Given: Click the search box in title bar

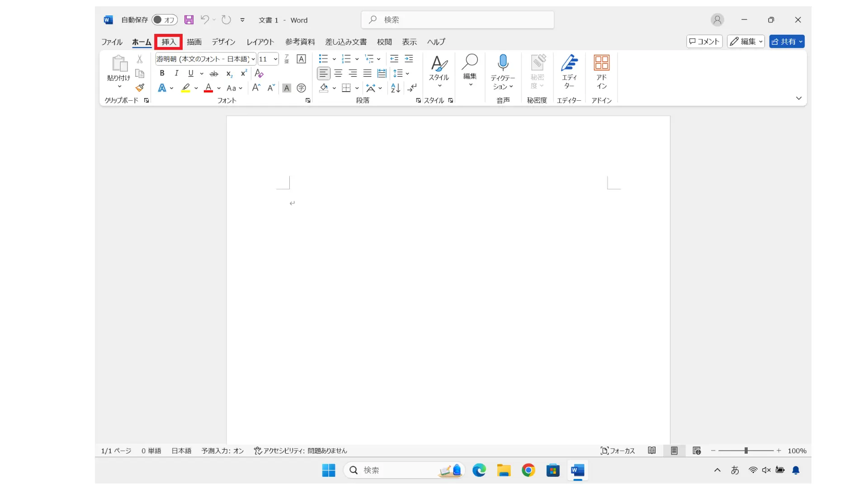Looking at the screenshot, I should click(458, 20).
